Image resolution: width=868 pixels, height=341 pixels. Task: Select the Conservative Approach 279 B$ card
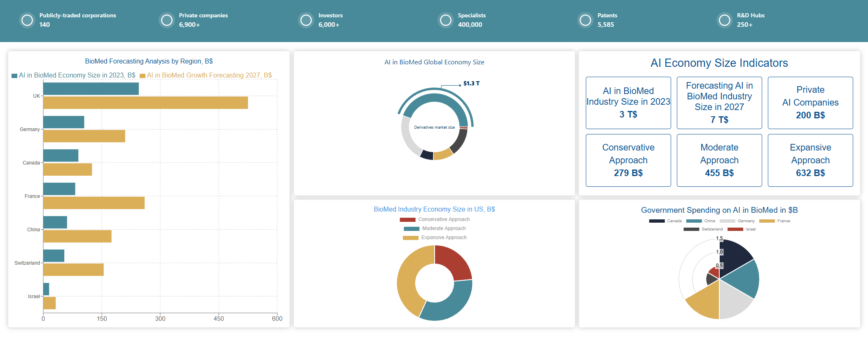(628, 160)
